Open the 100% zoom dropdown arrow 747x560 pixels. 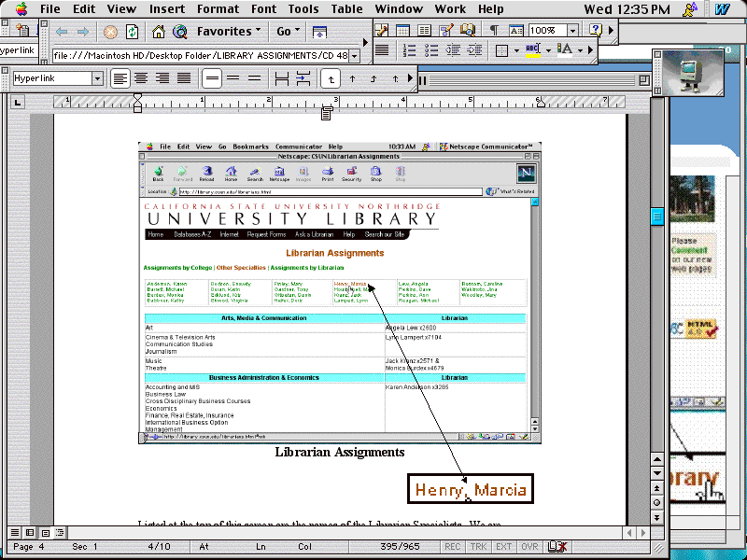tap(572, 31)
